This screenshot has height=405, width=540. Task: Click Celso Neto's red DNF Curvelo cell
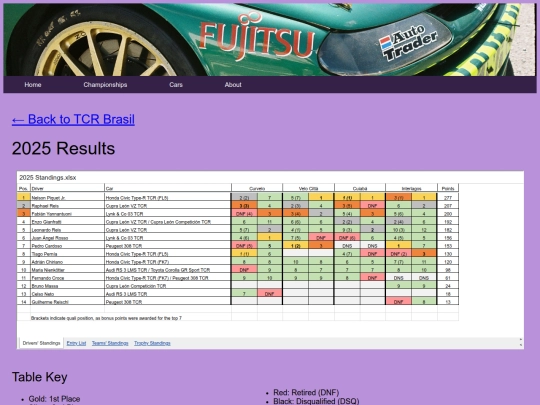point(269,294)
